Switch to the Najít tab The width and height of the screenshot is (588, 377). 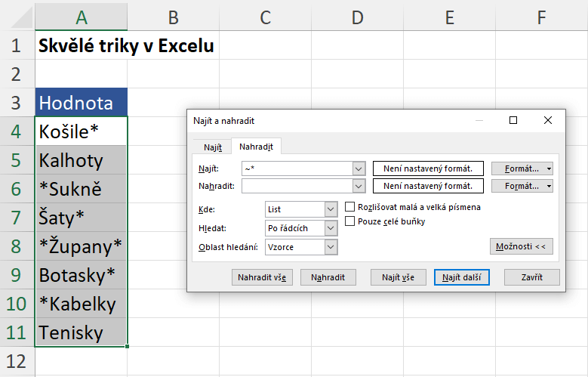pos(212,147)
